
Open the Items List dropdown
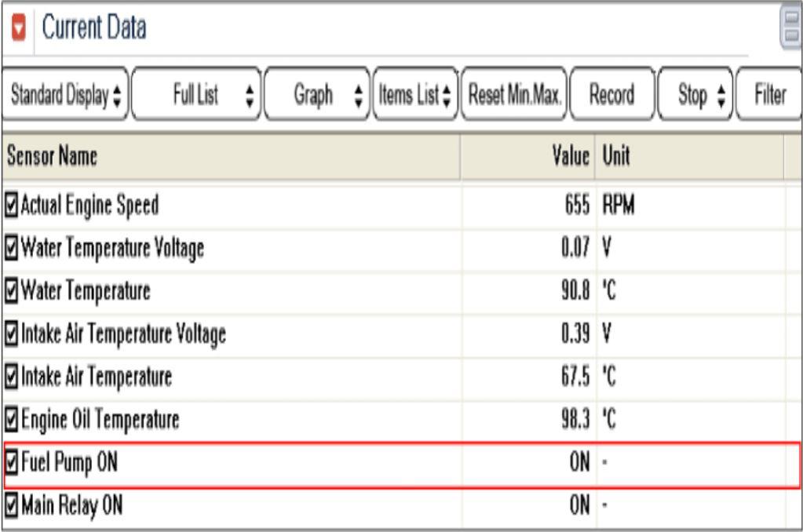pos(415,95)
